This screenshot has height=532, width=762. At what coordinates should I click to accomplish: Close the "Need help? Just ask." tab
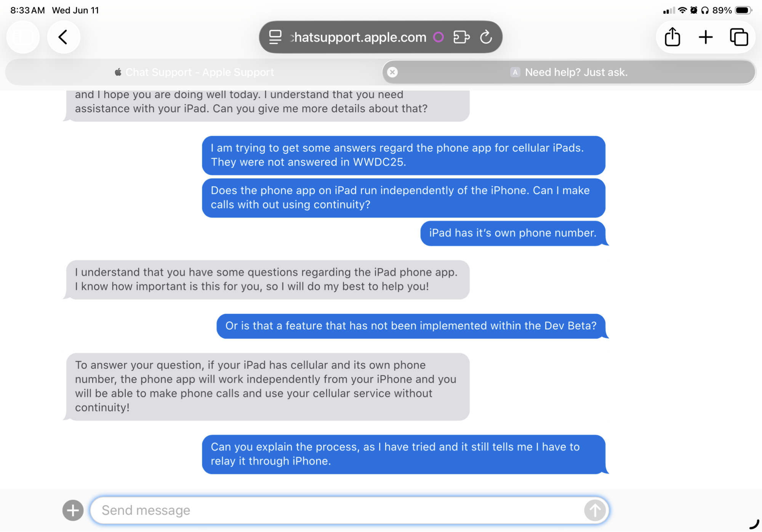[392, 72]
